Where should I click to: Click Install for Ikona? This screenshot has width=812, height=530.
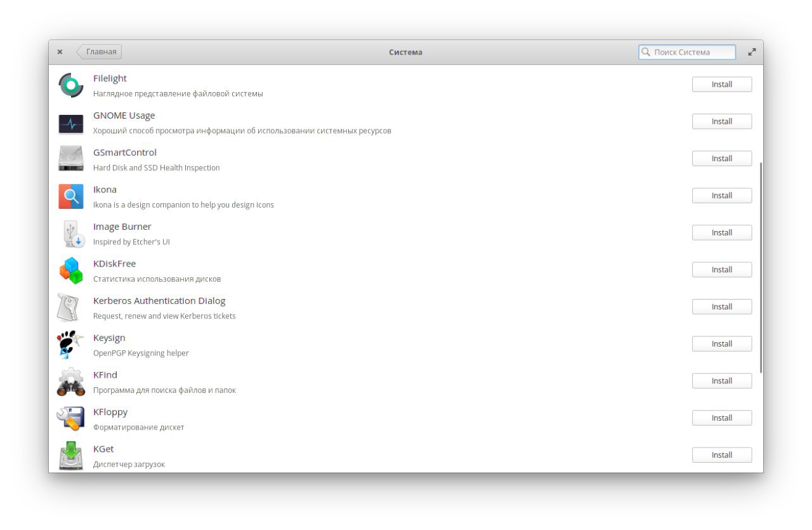722,195
